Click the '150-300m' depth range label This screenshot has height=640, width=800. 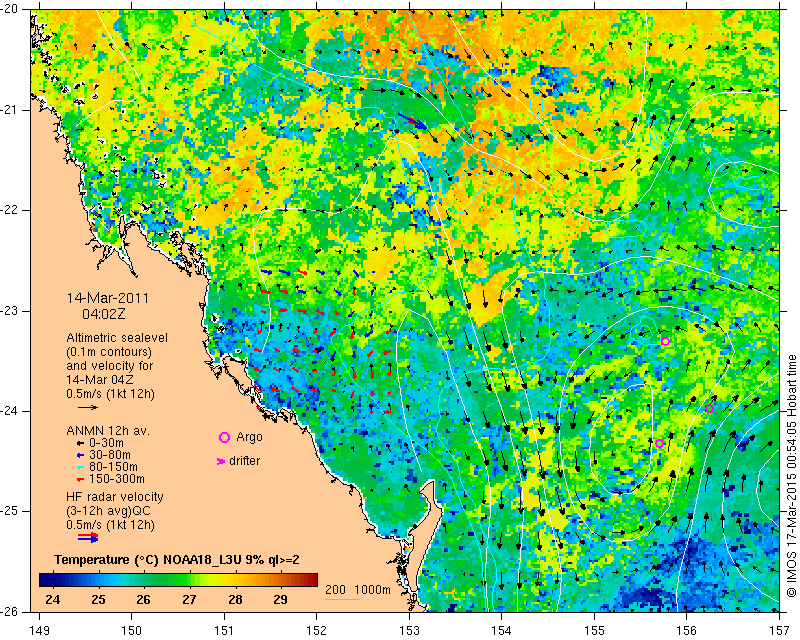click(x=117, y=479)
